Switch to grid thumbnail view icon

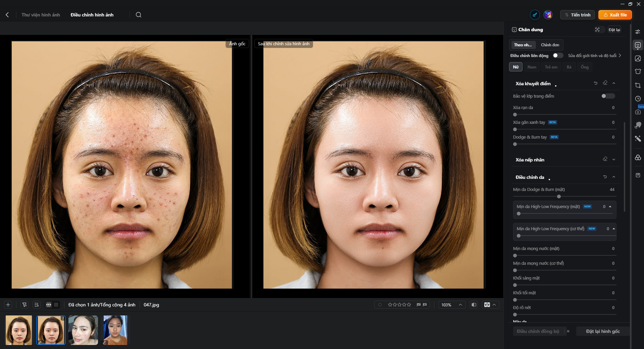pos(56,305)
